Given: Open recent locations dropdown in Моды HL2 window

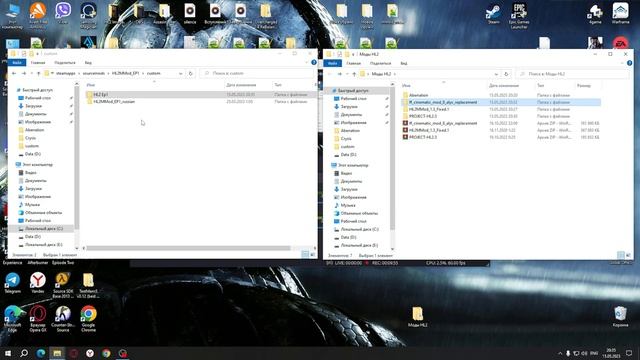Looking at the screenshot, I should click(347, 74).
